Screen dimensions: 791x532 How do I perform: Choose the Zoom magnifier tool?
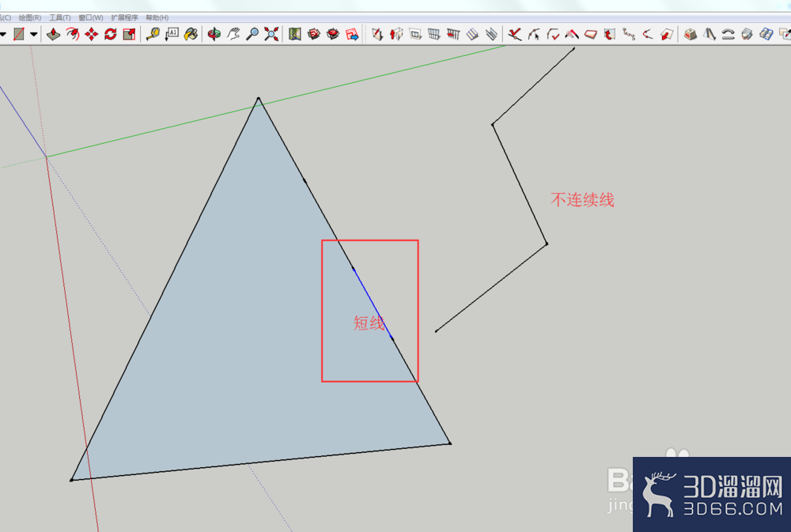(252, 34)
